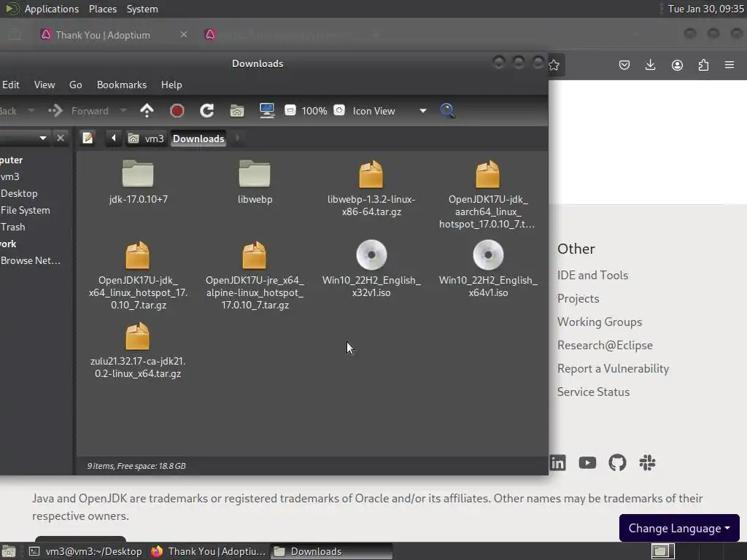Visit Adoptium YouTube icon
The width and height of the screenshot is (747, 560).
coord(587,462)
